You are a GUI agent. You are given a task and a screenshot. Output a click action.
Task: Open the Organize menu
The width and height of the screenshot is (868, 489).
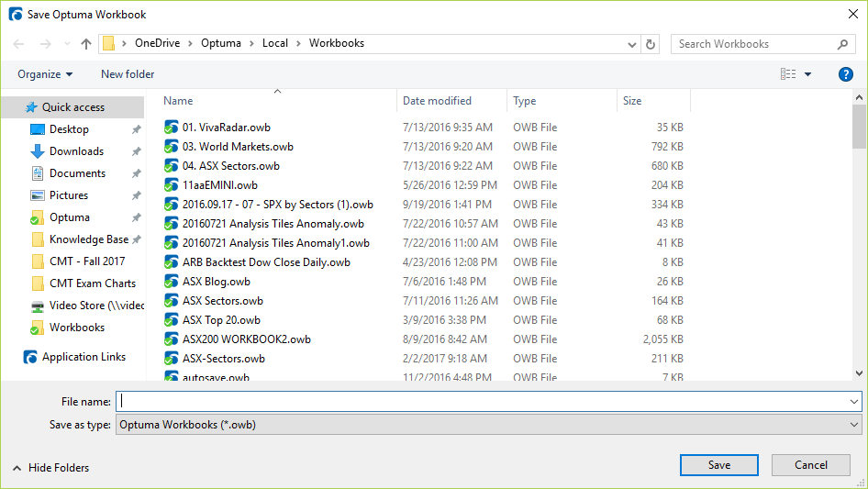[45, 74]
